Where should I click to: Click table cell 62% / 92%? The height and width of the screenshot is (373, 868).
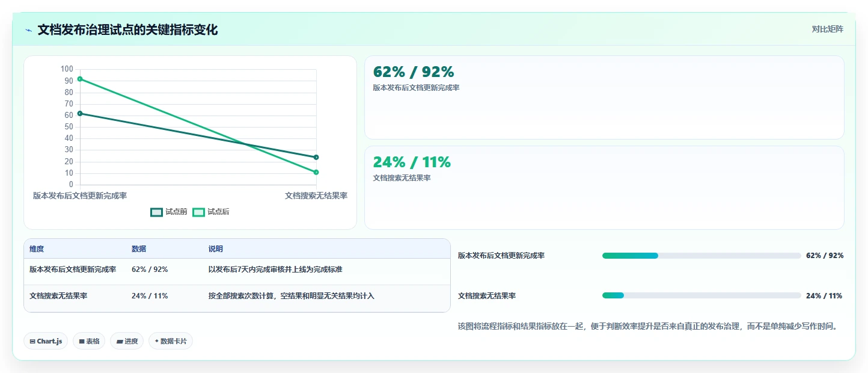(150, 270)
